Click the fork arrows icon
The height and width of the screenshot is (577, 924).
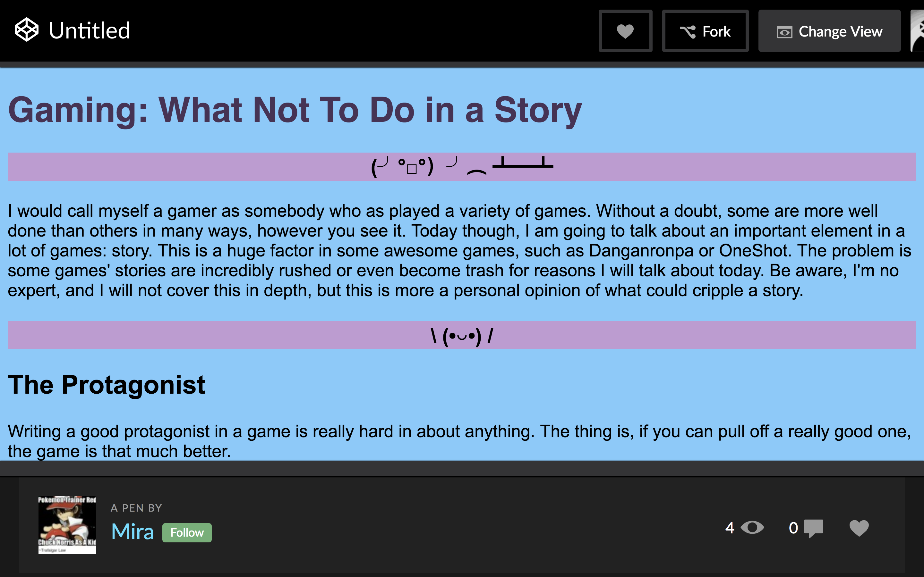click(688, 32)
